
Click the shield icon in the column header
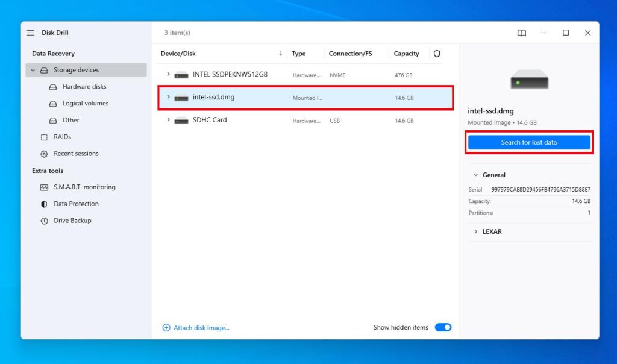pos(436,54)
